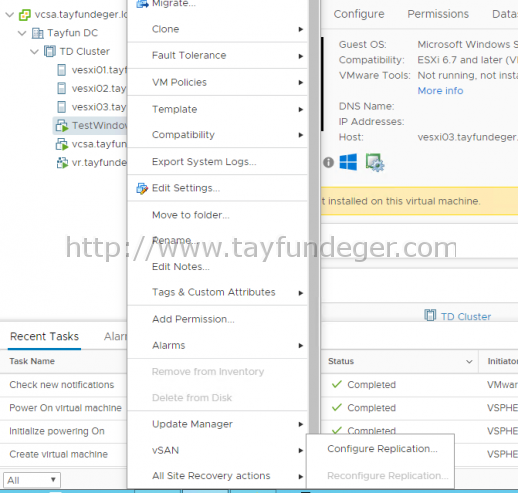Open the More info link
Viewport: 518px width, 493px height.
point(440,91)
